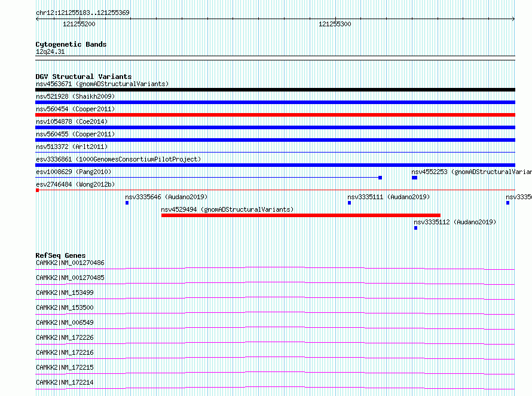Click the CAMKK2|NM_172215 transcript label

click(65, 367)
